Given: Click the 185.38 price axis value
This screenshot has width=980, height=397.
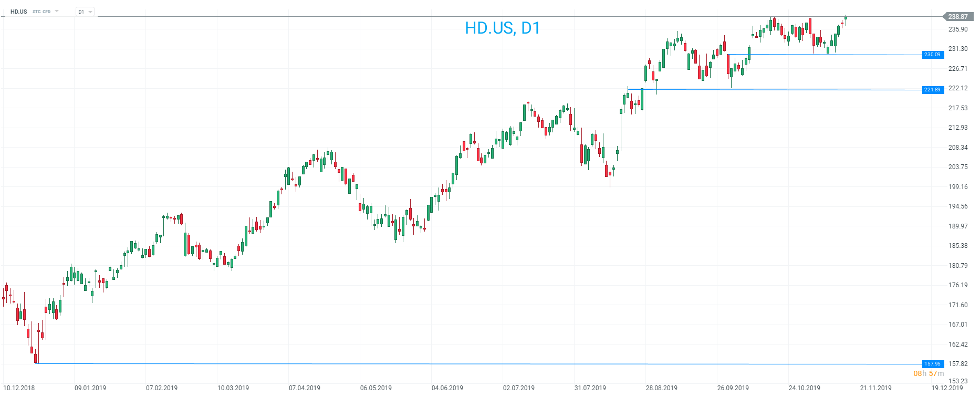Looking at the screenshot, I should tap(958, 246).
